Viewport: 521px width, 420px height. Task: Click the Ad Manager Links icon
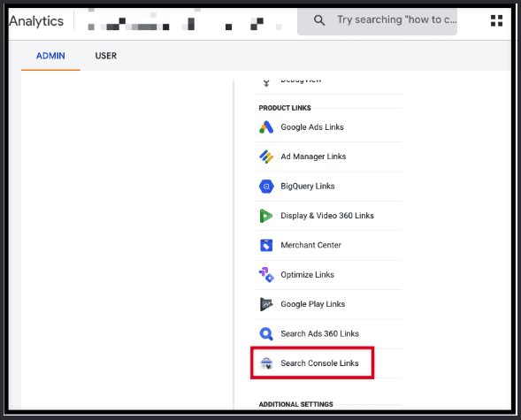266,157
